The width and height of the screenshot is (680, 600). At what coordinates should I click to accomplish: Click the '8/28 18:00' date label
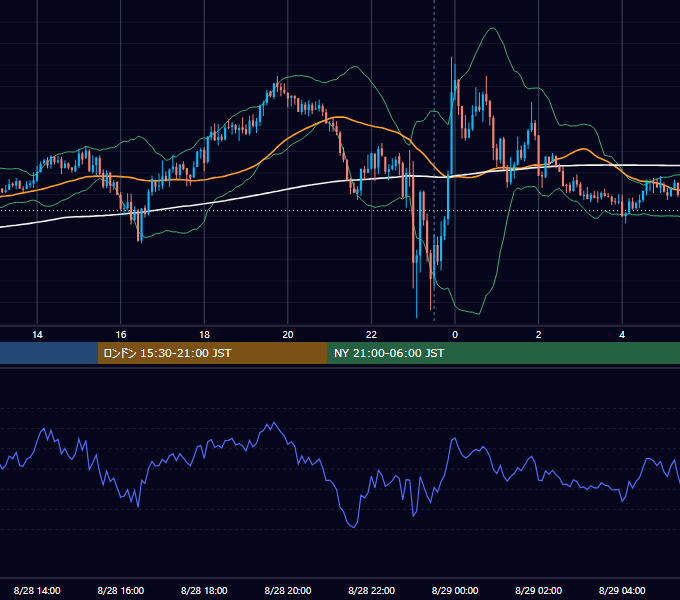pyautogui.click(x=204, y=590)
